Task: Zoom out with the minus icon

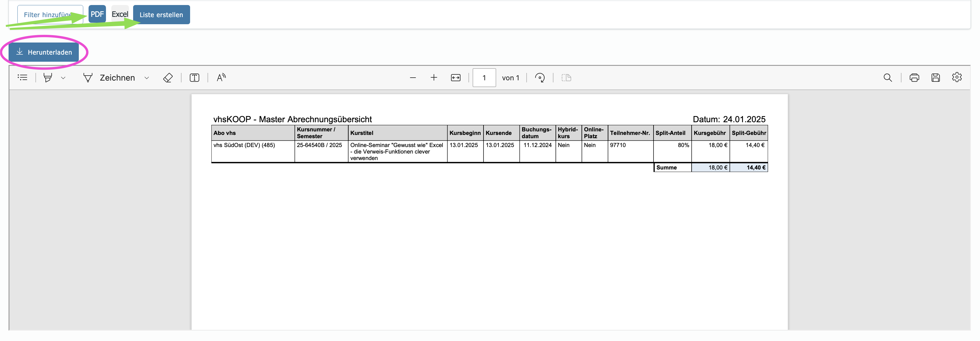Action: tap(413, 78)
